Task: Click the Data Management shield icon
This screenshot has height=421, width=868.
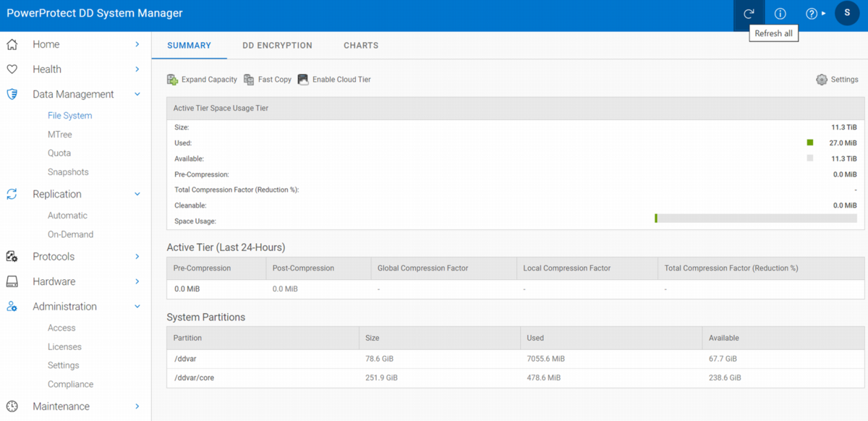Action: point(12,94)
